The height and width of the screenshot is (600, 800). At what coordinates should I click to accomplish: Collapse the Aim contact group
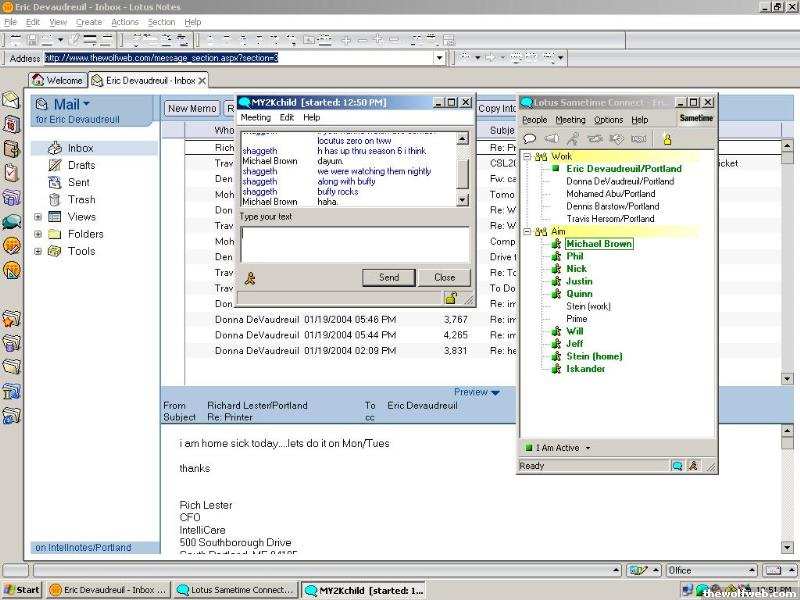(x=527, y=231)
